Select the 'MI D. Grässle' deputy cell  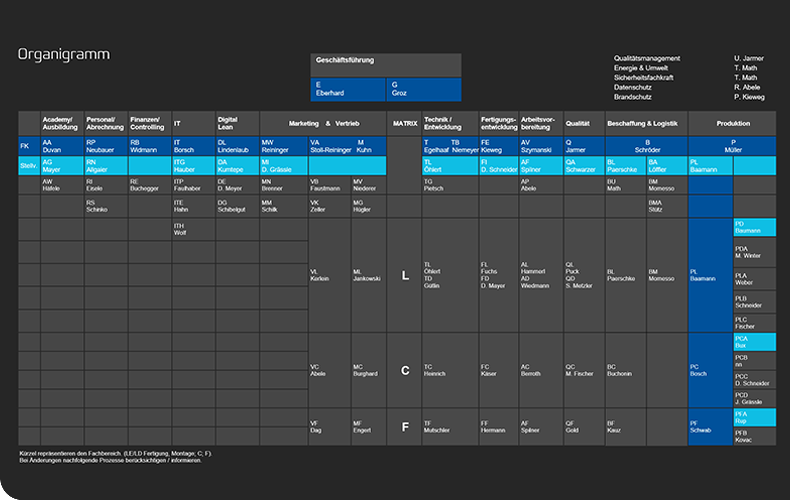coord(284,165)
